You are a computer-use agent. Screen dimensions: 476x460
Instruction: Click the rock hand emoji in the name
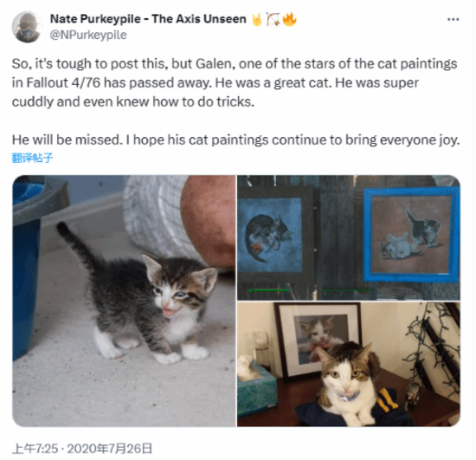257,19
